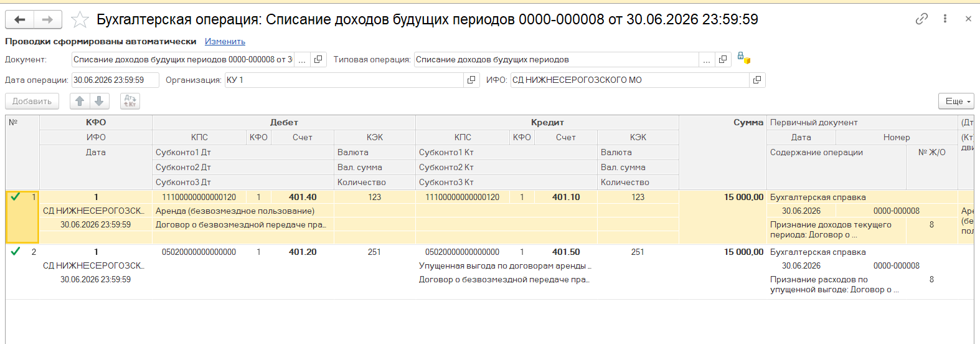Open selection ellipsis for Типовая операция field

(x=707, y=60)
